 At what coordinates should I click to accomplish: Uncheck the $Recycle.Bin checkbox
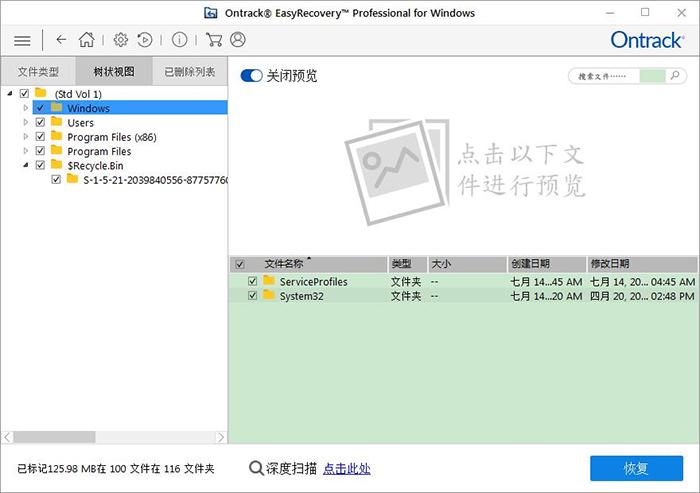point(40,165)
